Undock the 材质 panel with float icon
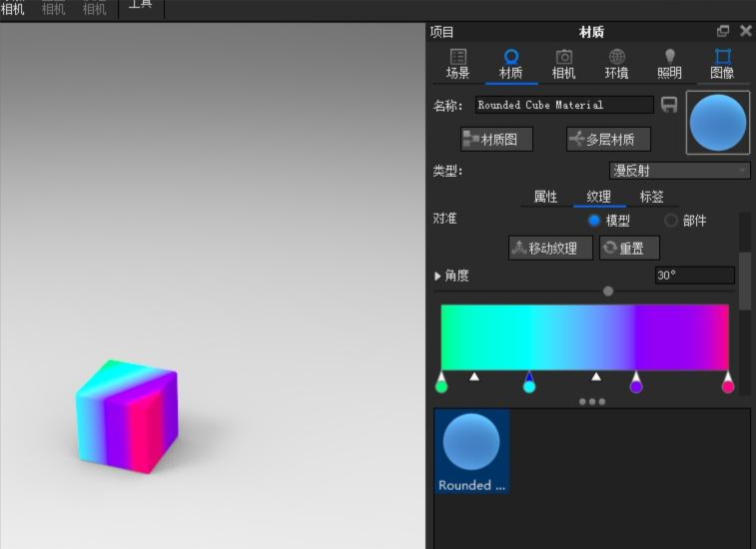756x549 pixels. (x=723, y=31)
